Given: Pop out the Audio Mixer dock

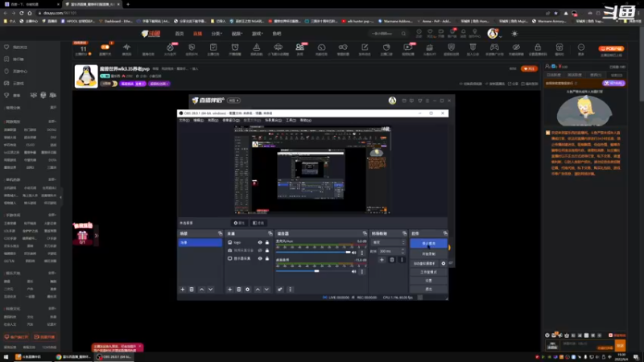Looking at the screenshot, I should 365,233.
